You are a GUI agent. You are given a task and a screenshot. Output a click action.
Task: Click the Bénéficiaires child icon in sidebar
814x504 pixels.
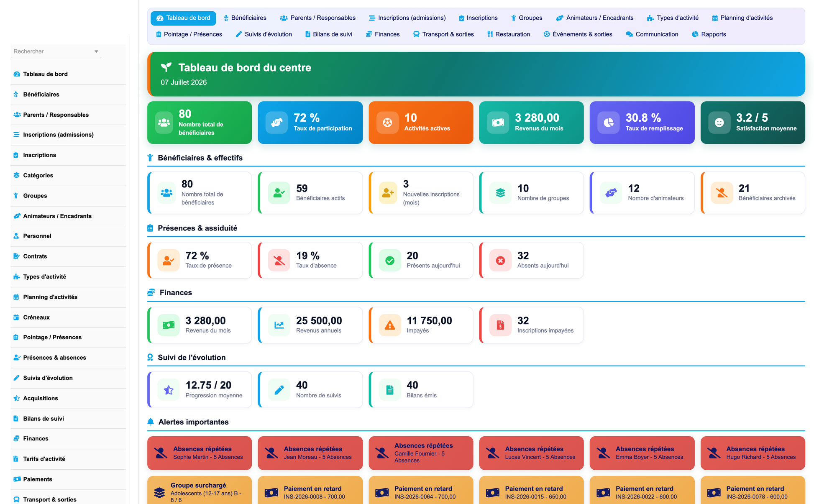tap(16, 95)
